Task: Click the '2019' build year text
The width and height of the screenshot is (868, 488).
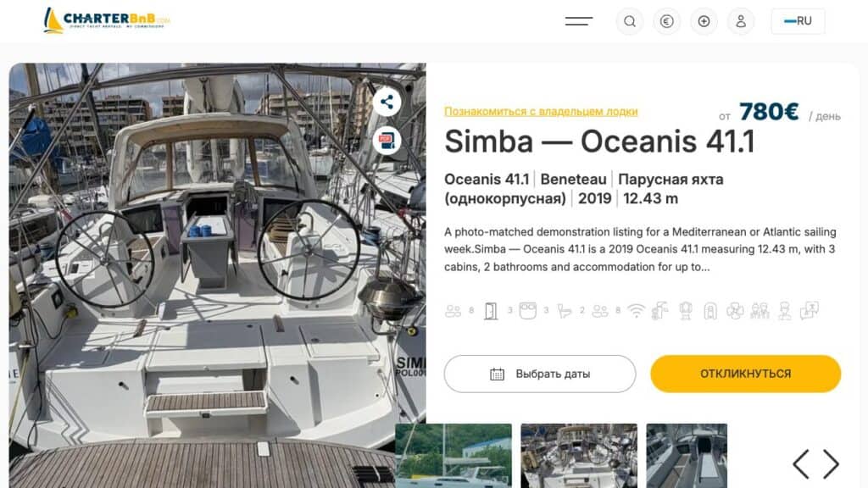Action: coord(594,198)
